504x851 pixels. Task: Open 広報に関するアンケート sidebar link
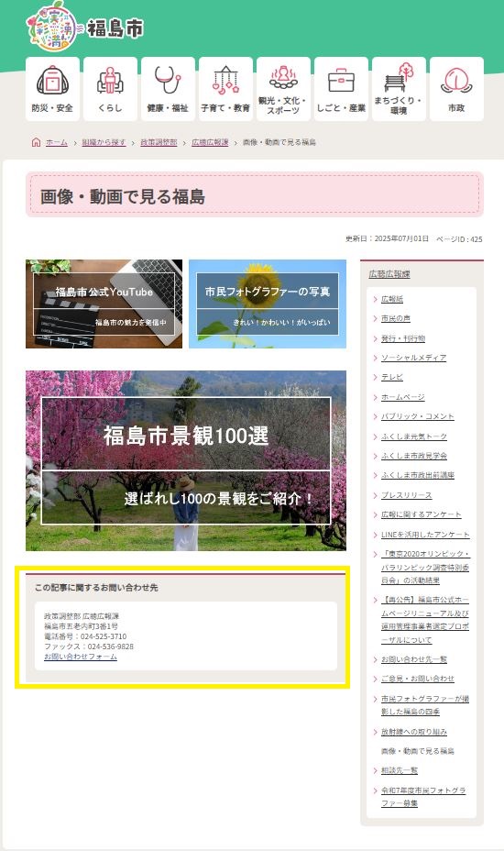coord(421,514)
